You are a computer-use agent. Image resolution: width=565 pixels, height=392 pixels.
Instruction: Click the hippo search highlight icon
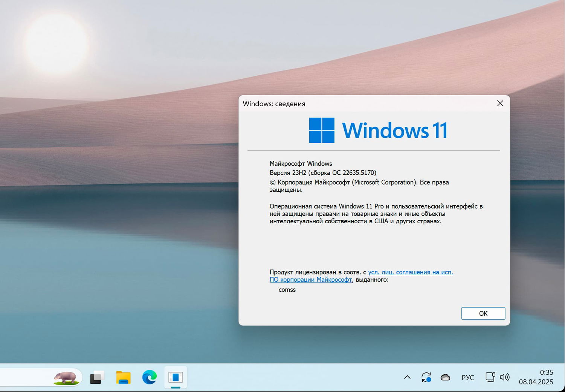tap(66, 377)
